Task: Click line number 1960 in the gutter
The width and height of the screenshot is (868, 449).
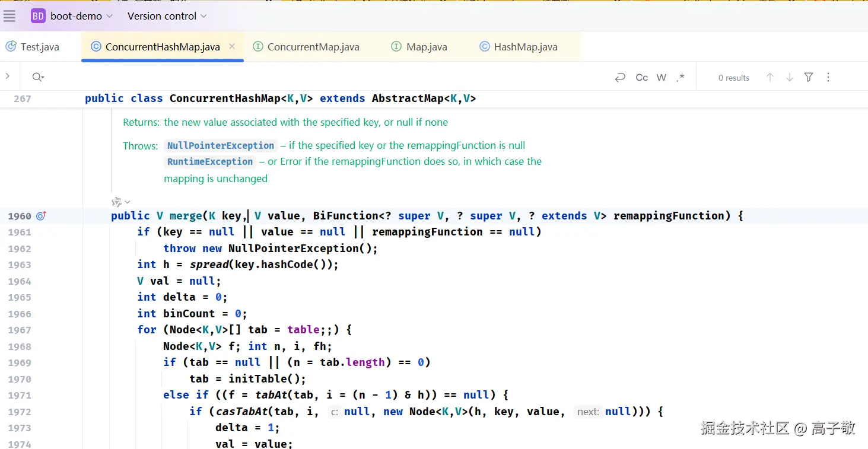Action: pos(20,216)
